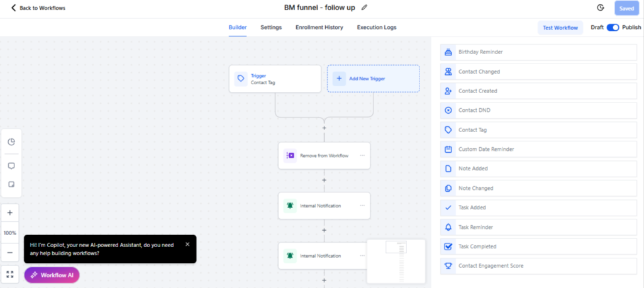Screen dimensions: 644x288
Task: Go Back to Workflows
Action: (x=38, y=8)
